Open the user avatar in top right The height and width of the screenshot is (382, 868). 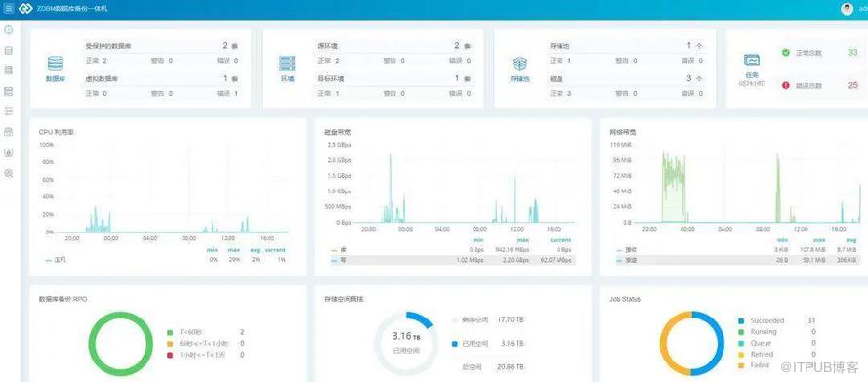tap(847, 9)
